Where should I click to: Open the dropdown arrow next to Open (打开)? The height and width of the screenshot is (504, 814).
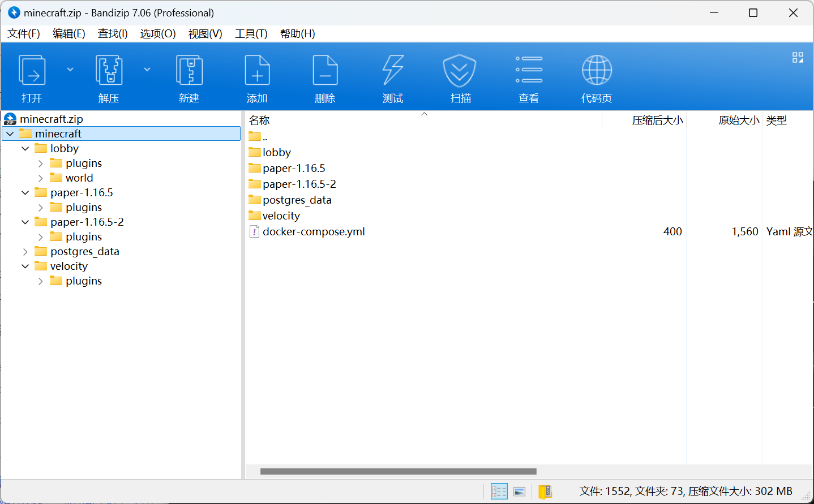pos(70,70)
